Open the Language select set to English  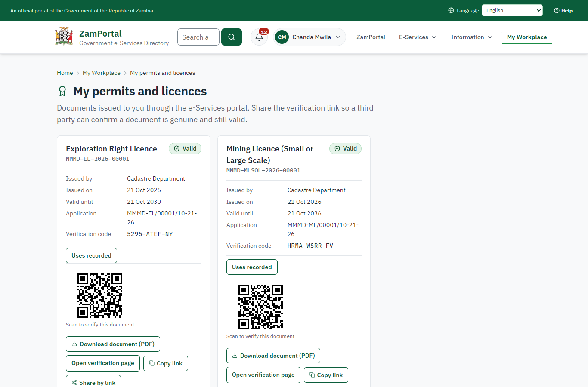click(512, 10)
